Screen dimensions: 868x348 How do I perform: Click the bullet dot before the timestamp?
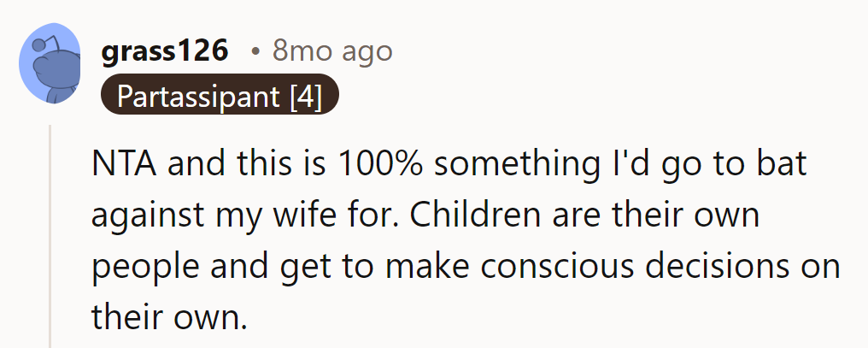pyautogui.click(x=255, y=52)
